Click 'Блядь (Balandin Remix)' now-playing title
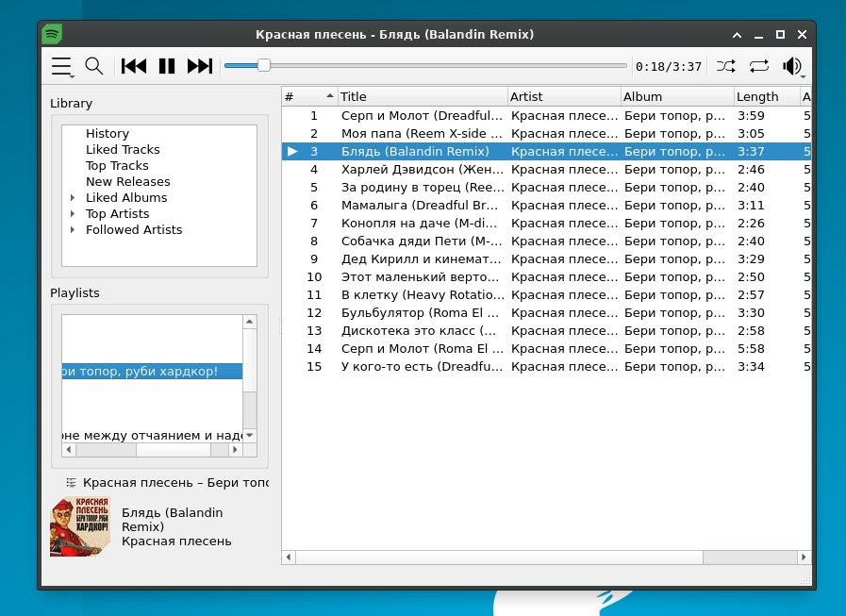846x616 pixels. [172, 520]
